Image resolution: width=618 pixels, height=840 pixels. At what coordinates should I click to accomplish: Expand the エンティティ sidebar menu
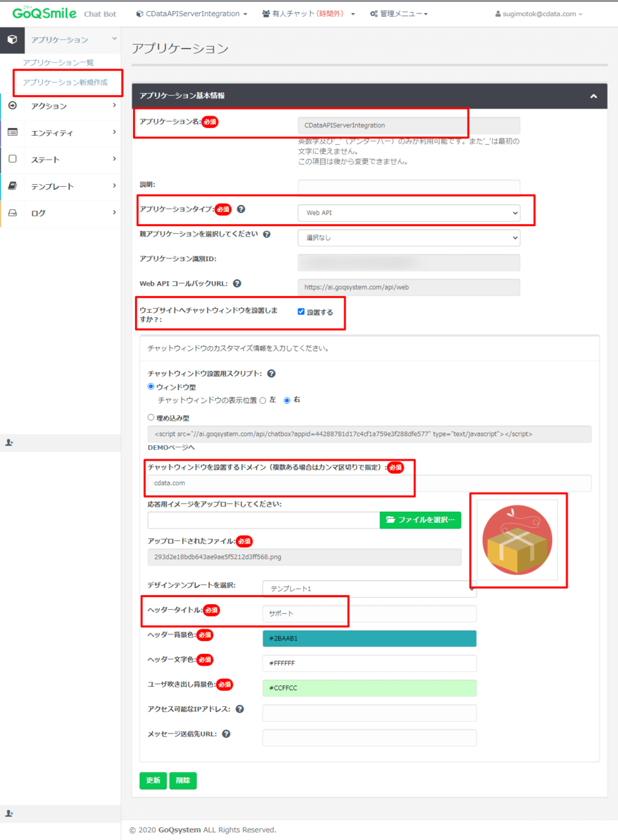click(x=60, y=132)
